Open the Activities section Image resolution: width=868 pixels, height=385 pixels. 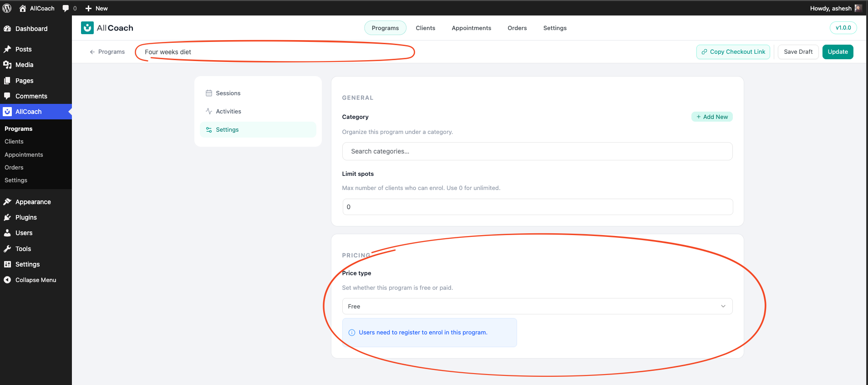click(x=258, y=111)
